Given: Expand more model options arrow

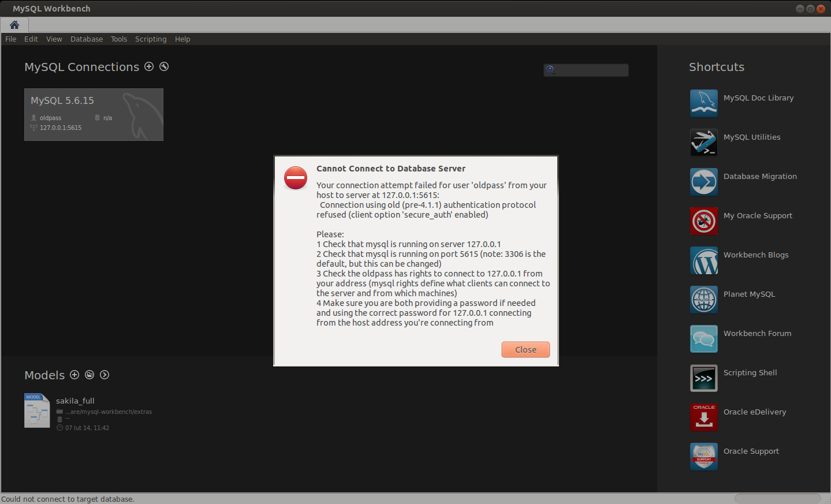Looking at the screenshot, I should point(105,375).
